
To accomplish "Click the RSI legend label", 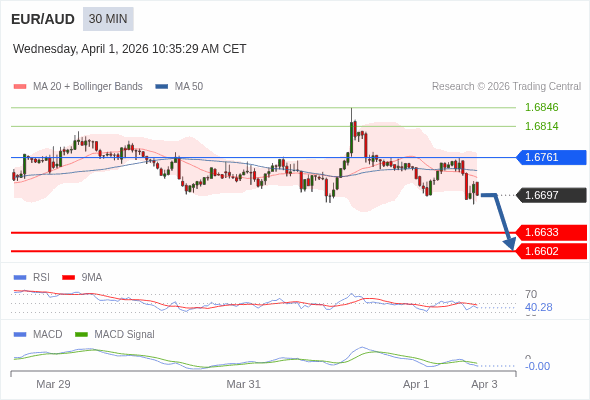I will pyautogui.click(x=41, y=278).
